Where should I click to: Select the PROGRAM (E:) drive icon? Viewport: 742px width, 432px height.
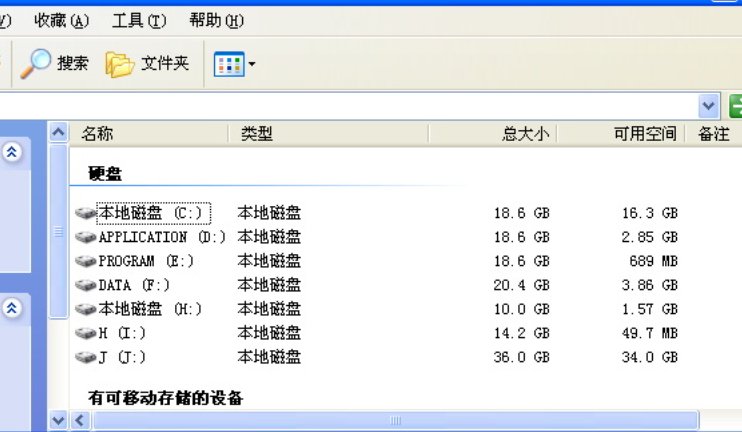coord(86,261)
